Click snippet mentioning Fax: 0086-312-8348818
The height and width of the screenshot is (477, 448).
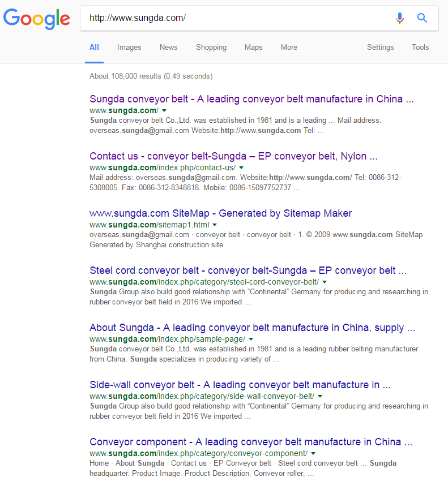245,183
